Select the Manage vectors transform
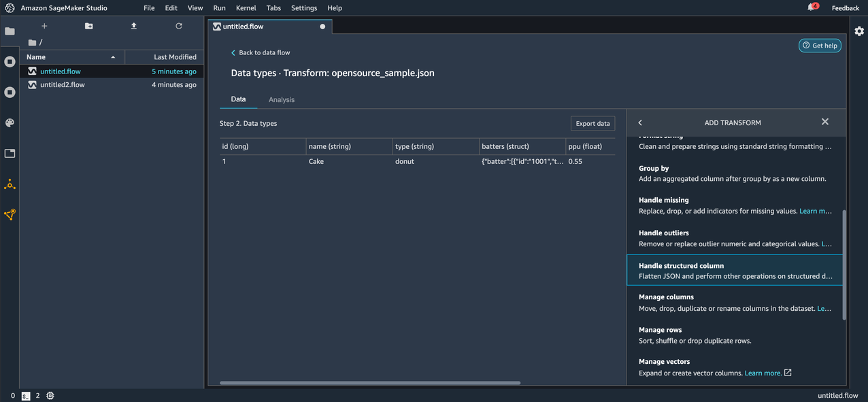This screenshot has height=402, width=868. tap(735, 367)
